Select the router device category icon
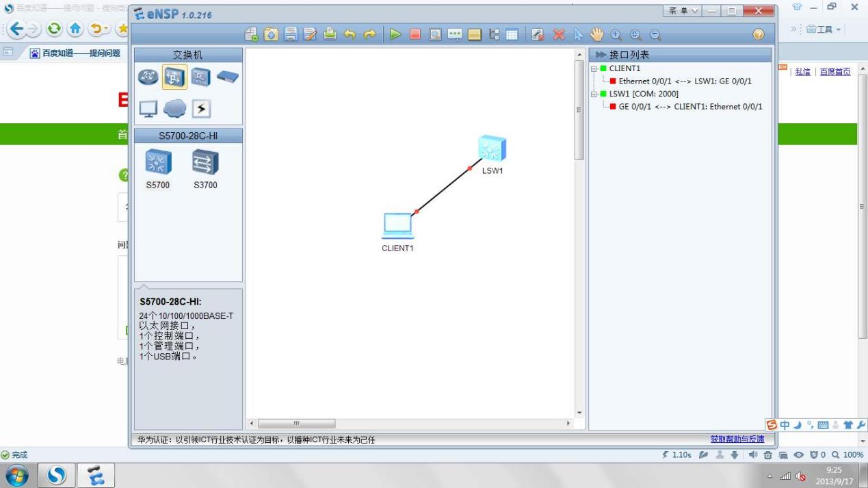The image size is (868, 488). [148, 77]
